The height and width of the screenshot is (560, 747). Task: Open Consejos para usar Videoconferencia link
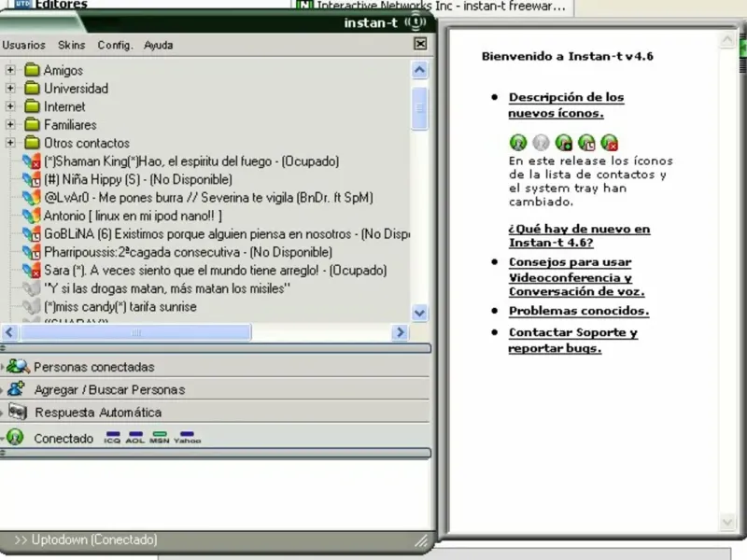[576, 276]
